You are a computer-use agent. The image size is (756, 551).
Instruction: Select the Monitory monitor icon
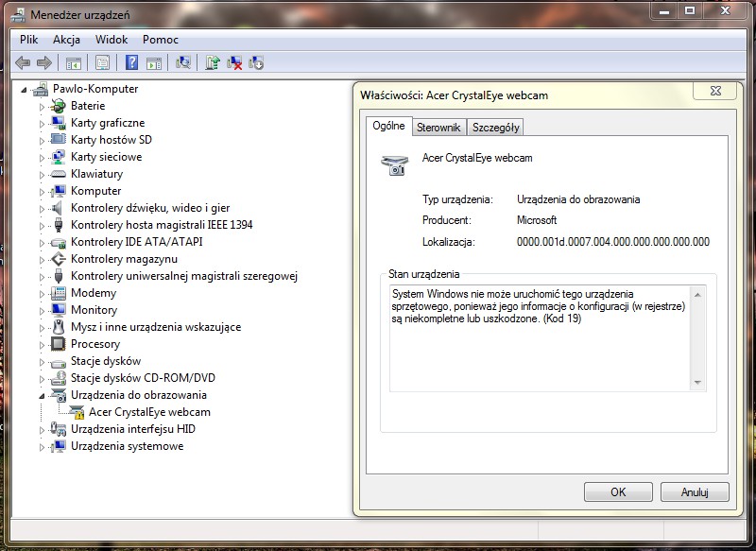click(x=59, y=309)
